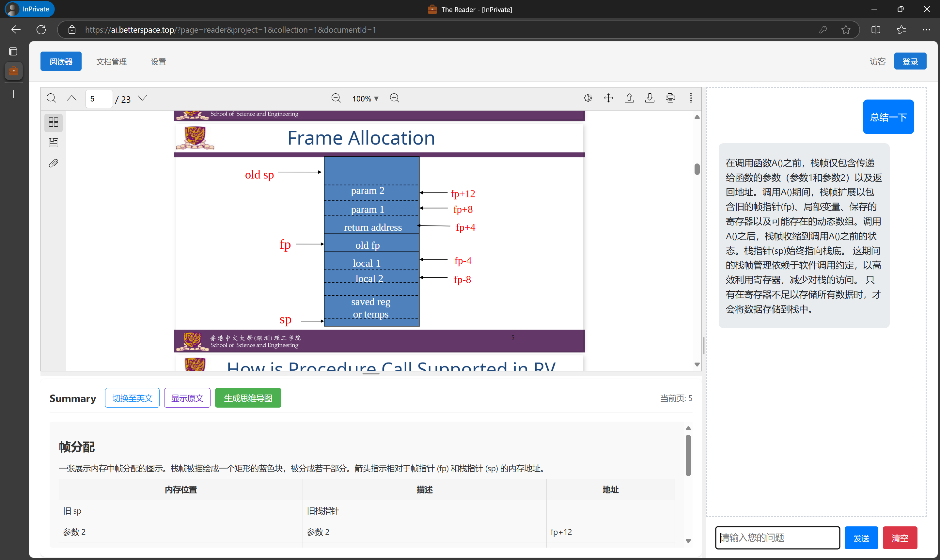The width and height of the screenshot is (940, 560).
Task: Click the PDF vertical scrollbar thumb
Action: tap(697, 169)
